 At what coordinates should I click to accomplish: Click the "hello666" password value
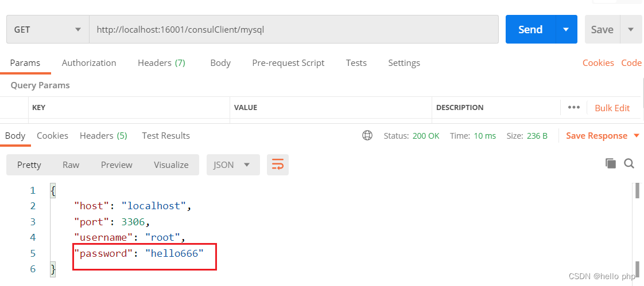pyautogui.click(x=174, y=253)
